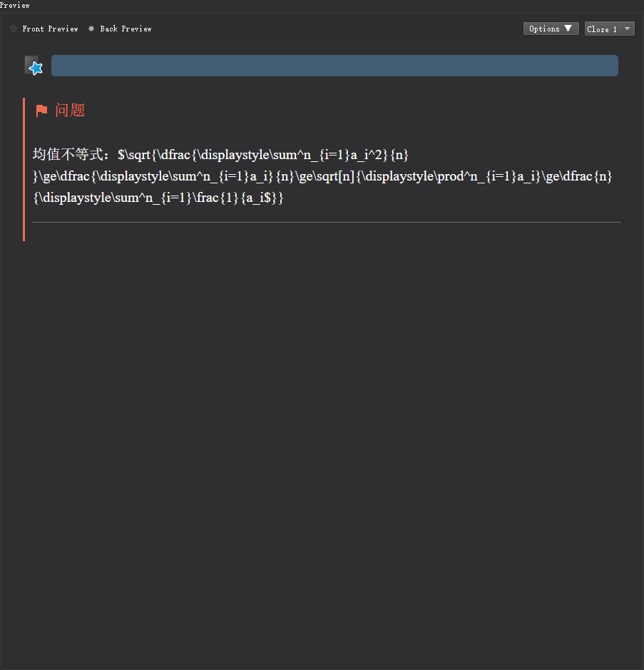Click the small arrow beside Cloze 1
Screen dimensions: 644x670
(x=627, y=29)
